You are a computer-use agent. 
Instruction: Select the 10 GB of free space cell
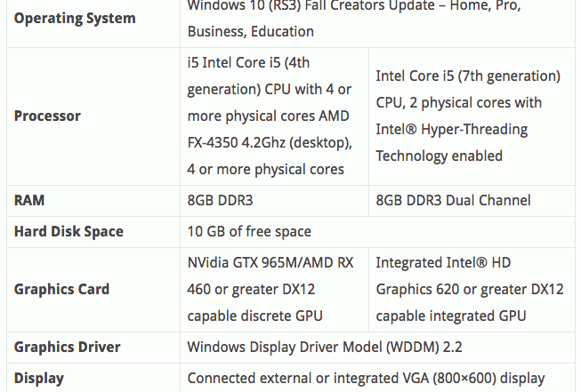pos(377,231)
